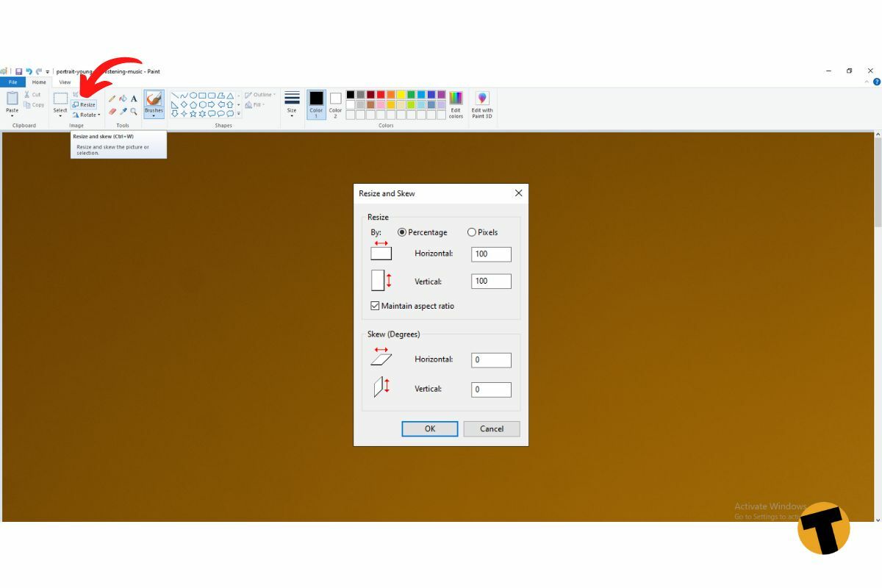Choose the Text tool
The image size is (882, 588).
134,98
